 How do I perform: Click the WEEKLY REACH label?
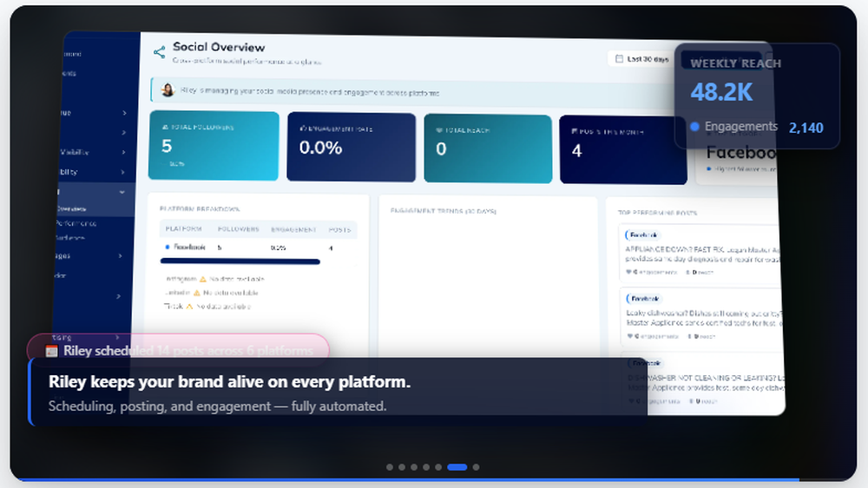[x=736, y=63]
